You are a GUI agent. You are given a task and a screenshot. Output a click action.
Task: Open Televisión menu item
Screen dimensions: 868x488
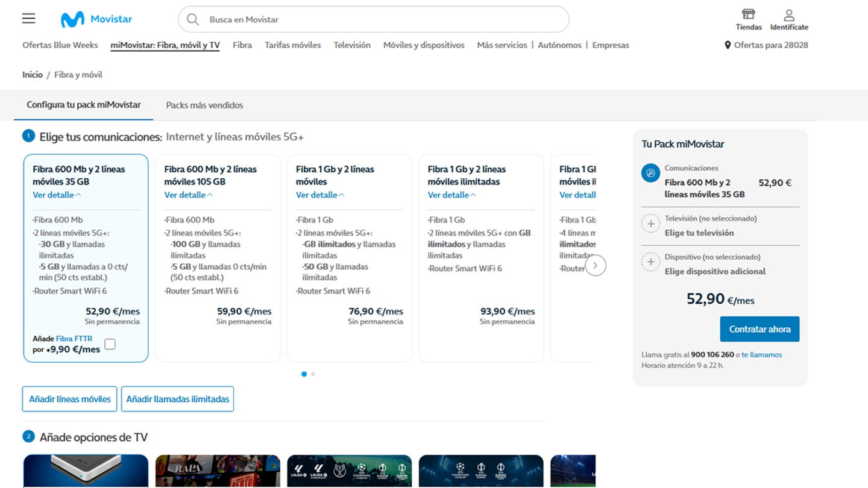tap(352, 45)
